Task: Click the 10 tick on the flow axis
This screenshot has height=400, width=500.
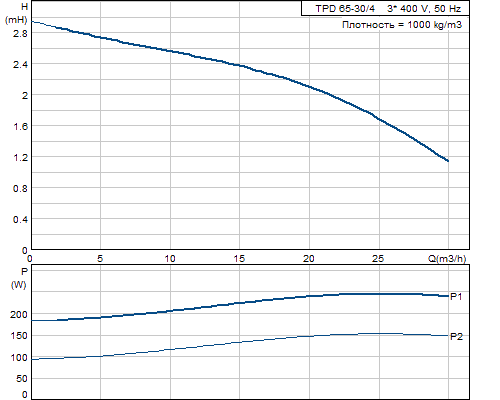Action: (x=170, y=258)
